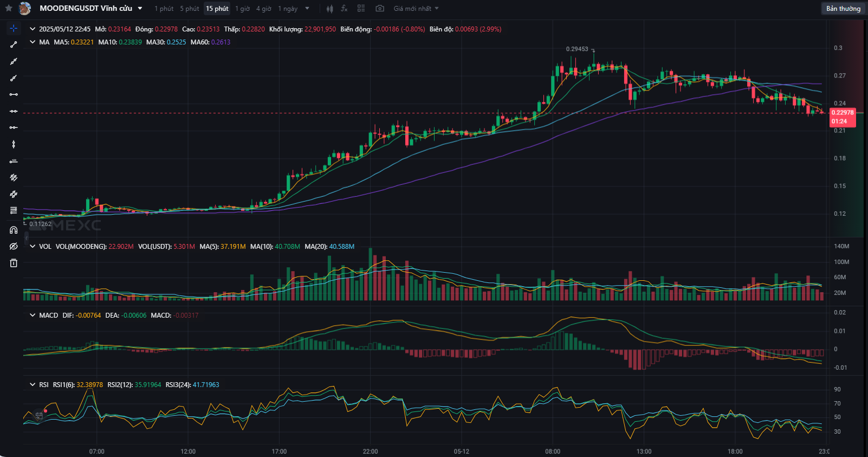This screenshot has width=868, height=457.
Task: Select the price line tool labeled 123
Action: point(14,161)
